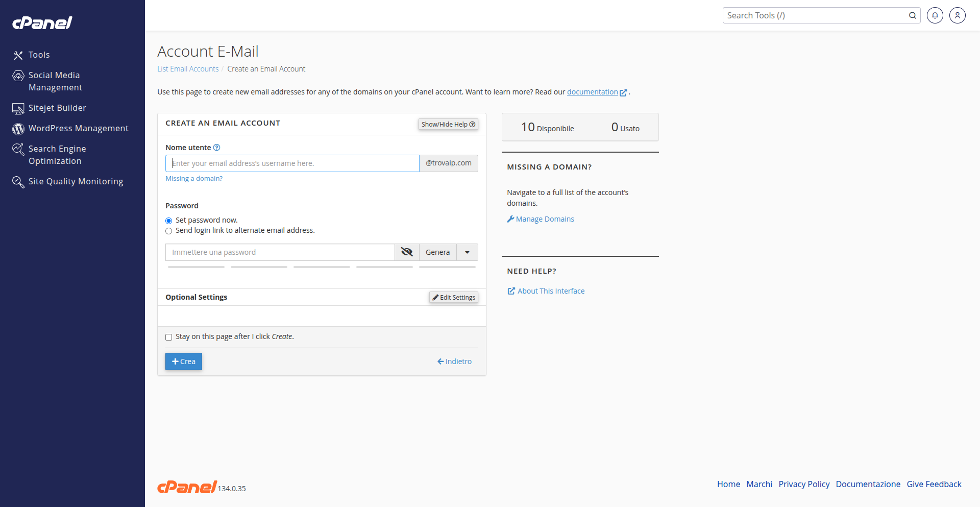Open Tools via its wrench icon

(x=18, y=55)
